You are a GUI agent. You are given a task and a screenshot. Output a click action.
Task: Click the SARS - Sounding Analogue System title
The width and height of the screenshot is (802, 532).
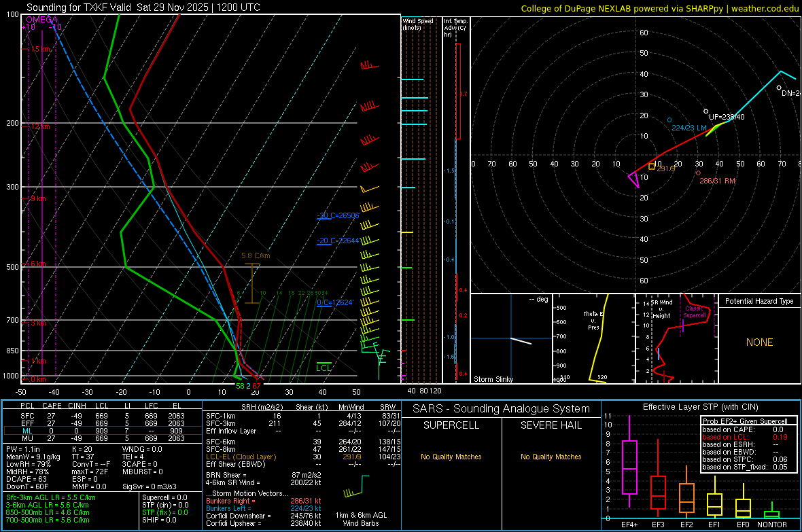click(x=501, y=409)
